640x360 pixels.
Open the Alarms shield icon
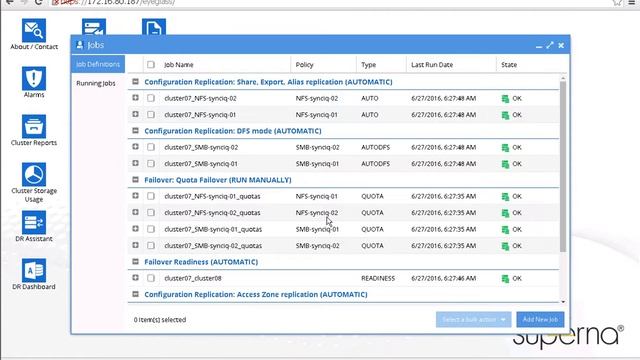pos(34,78)
